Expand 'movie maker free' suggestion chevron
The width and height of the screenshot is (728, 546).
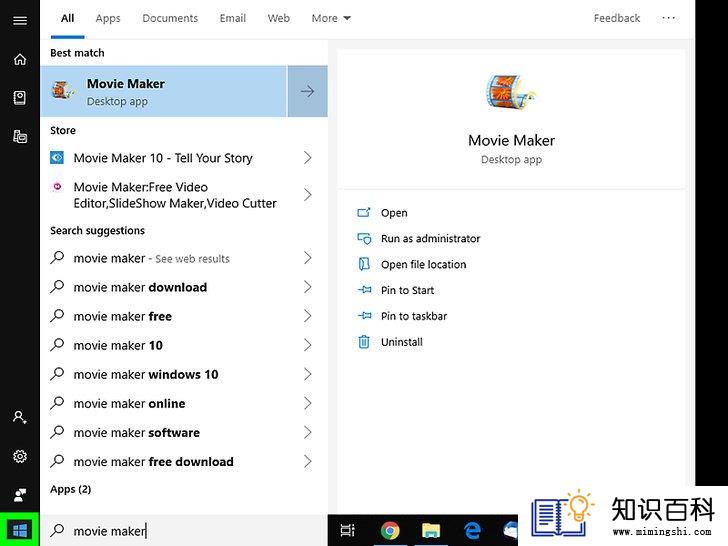[x=307, y=316]
